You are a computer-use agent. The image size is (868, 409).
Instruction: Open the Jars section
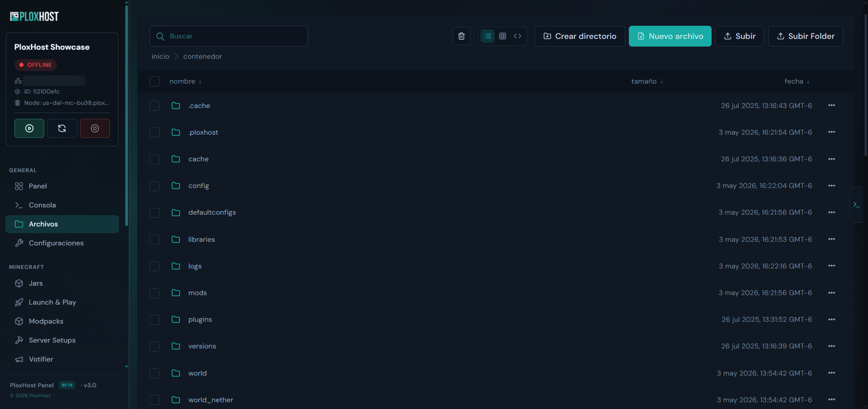[62, 283]
